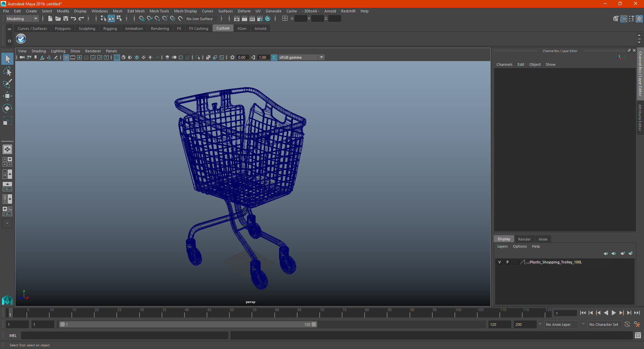Image resolution: width=644 pixels, height=349 pixels.
Task: Click the Auto Keyframe toggle icon
Action: click(x=627, y=325)
